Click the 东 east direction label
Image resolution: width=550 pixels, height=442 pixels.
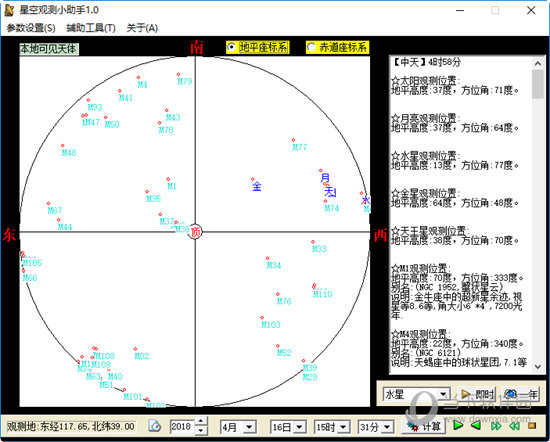point(9,234)
